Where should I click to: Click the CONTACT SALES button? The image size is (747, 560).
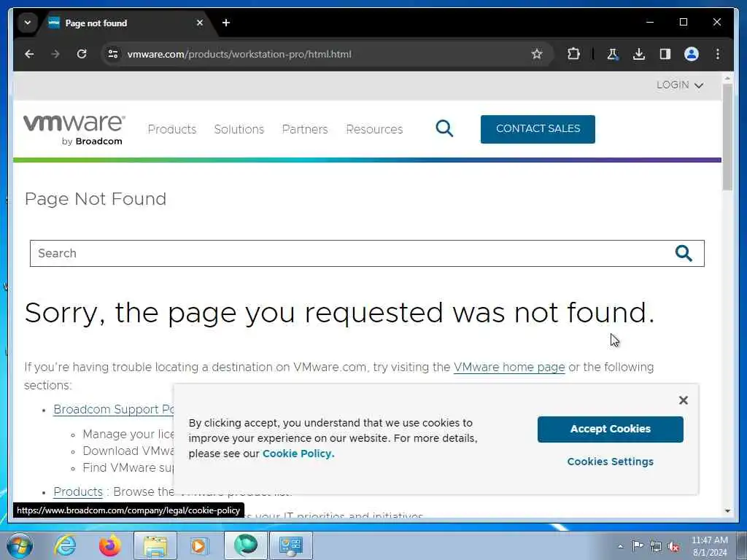tap(538, 129)
